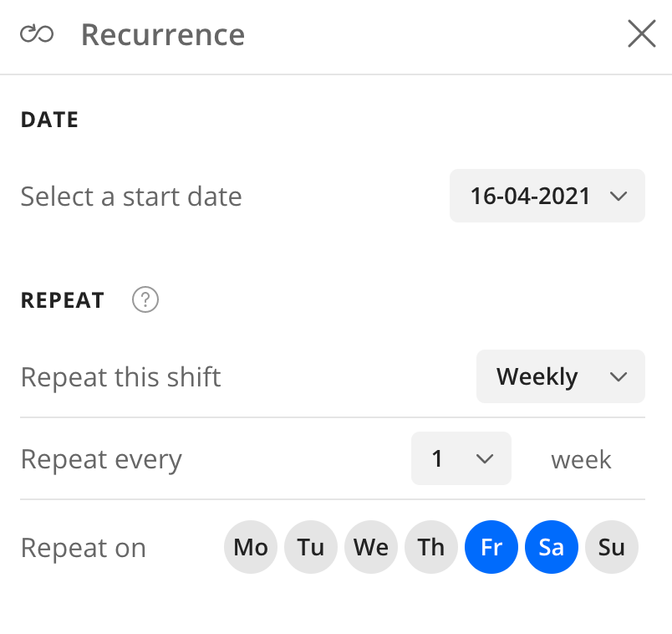Image resolution: width=672 pixels, height=634 pixels.
Task: Click the 'Repeat this shift' label
Action: point(120,377)
